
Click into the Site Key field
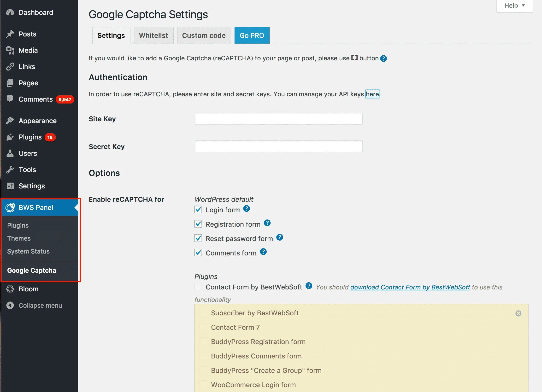(x=278, y=119)
